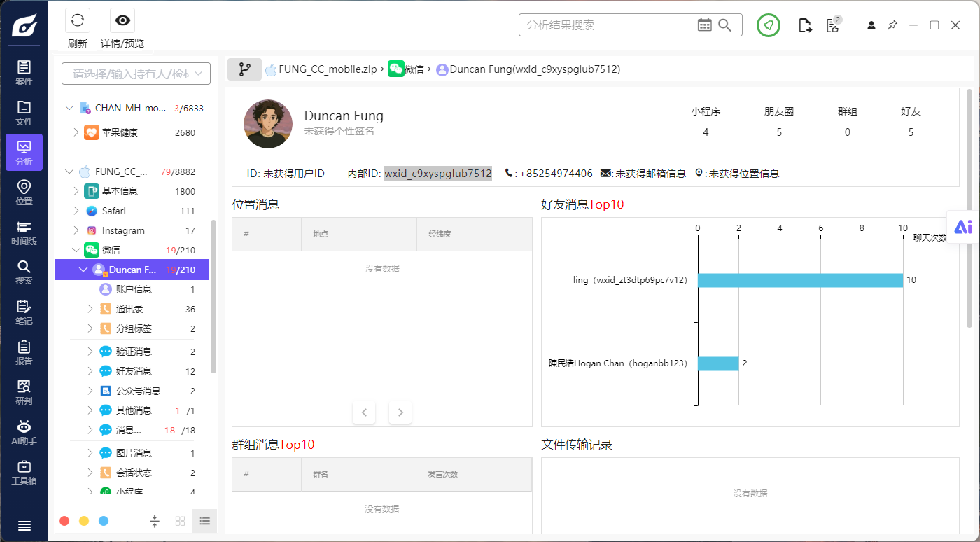
Task: Click the green circular location icon
Action: pyautogui.click(x=769, y=25)
